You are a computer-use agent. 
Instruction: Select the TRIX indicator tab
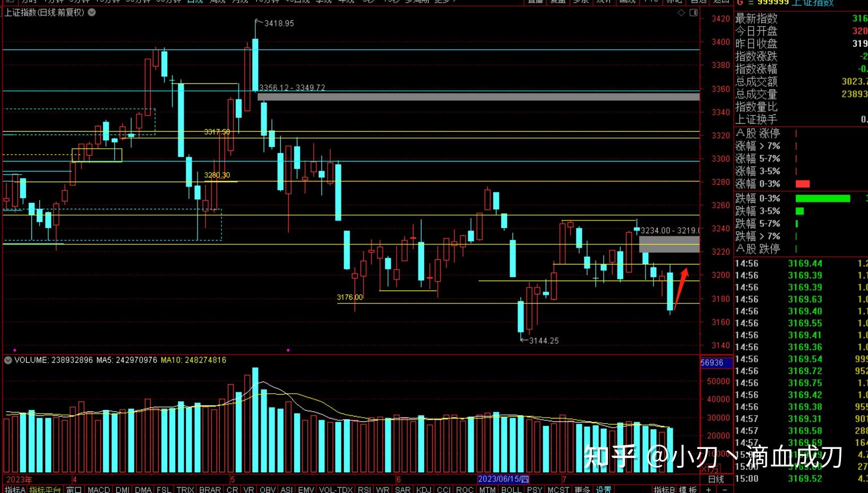coord(185,489)
